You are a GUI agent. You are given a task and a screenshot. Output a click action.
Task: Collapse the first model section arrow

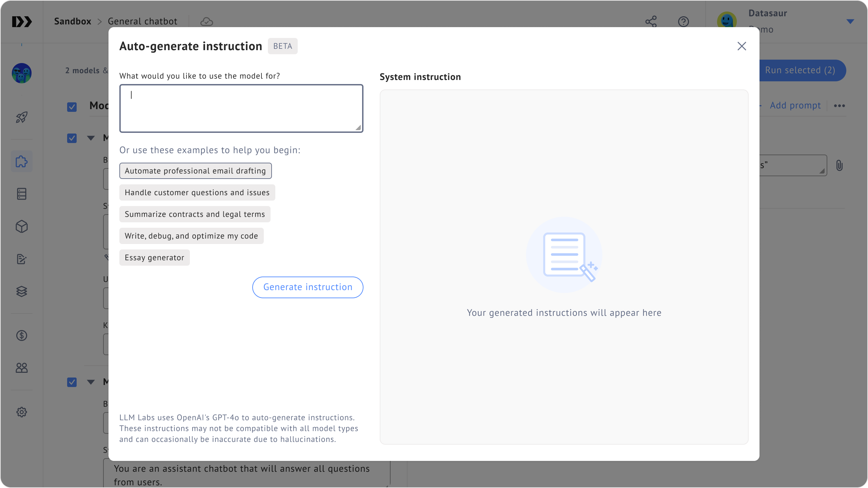coord(91,138)
